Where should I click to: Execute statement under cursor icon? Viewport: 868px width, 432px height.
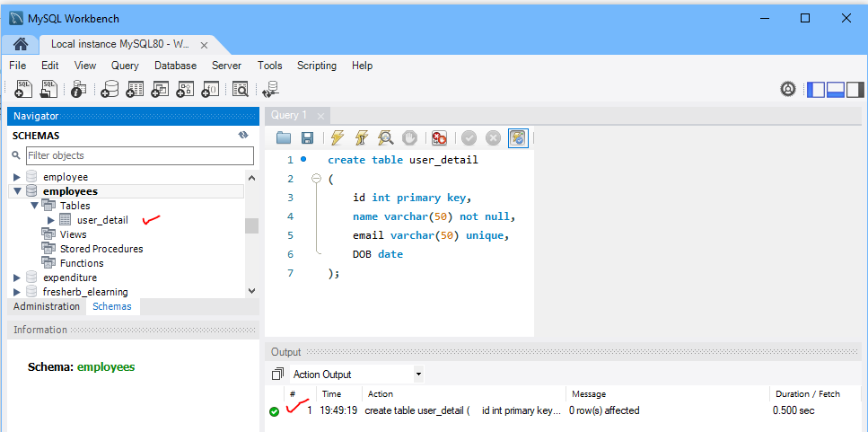(361, 137)
